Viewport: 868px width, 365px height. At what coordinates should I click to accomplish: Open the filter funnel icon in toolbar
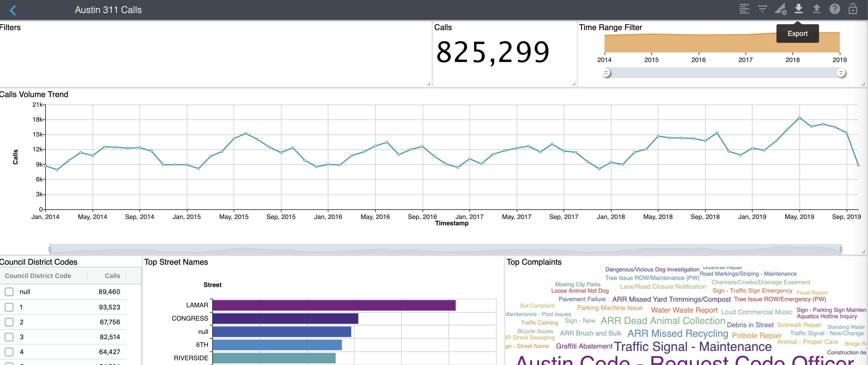coord(762,9)
